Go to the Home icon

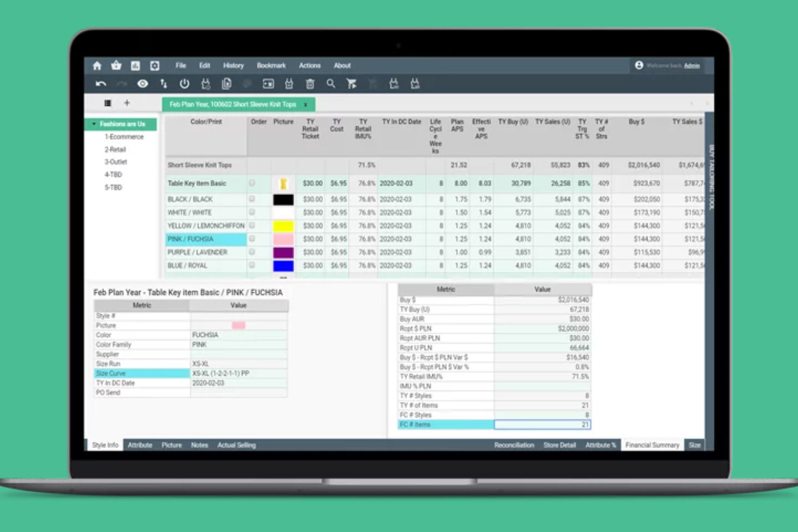(97, 66)
